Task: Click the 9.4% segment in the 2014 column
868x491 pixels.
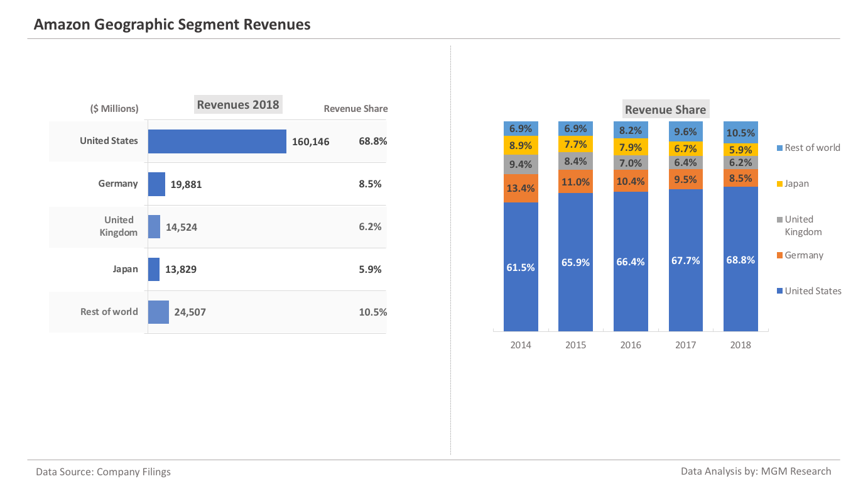Action: click(x=521, y=165)
